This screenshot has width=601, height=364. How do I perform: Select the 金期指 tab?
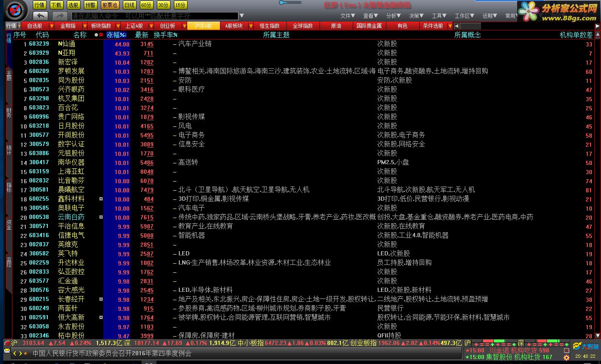pos(68,26)
